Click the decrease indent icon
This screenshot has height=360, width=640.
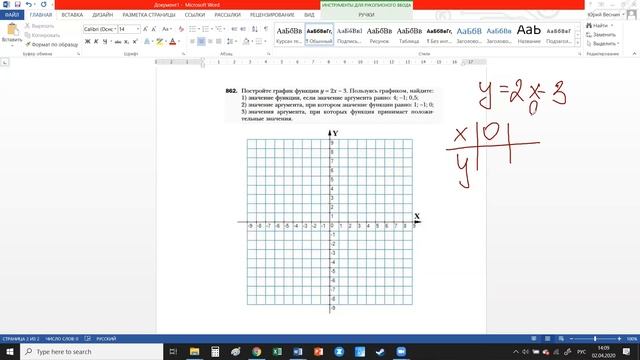pos(234,29)
